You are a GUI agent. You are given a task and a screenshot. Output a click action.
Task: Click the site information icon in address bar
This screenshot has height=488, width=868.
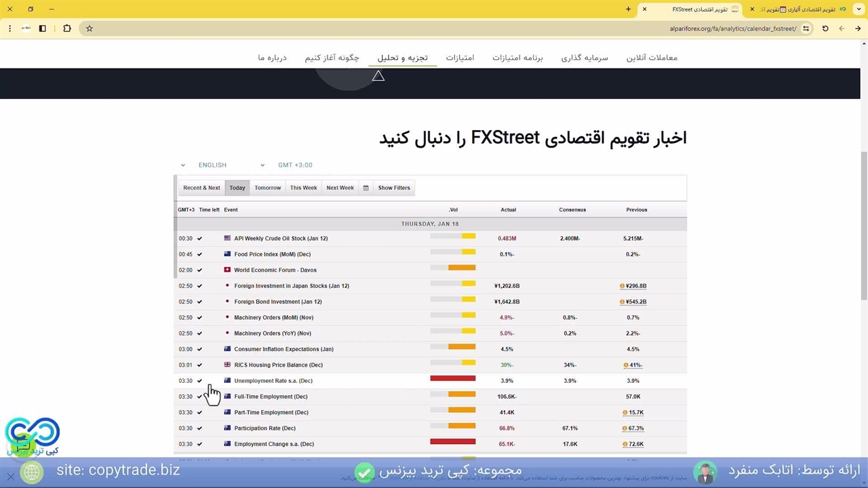[806, 28]
